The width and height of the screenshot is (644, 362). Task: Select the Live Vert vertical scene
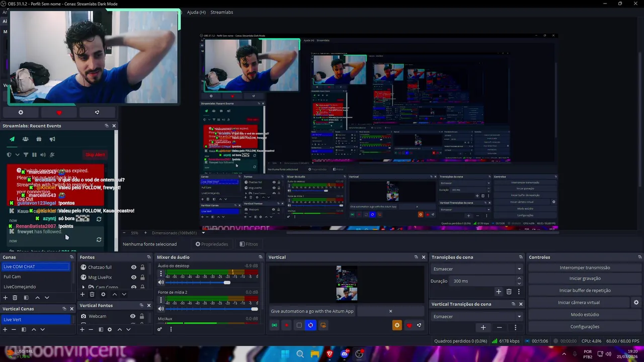point(36,319)
